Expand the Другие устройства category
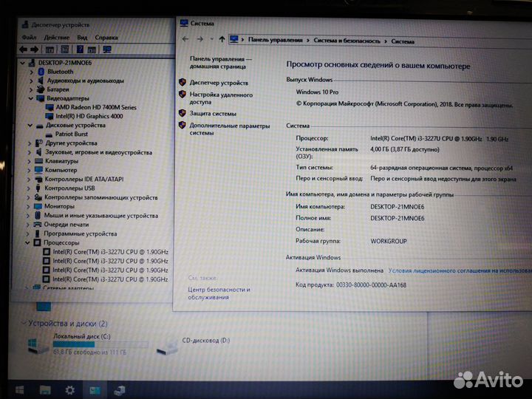 30,143
